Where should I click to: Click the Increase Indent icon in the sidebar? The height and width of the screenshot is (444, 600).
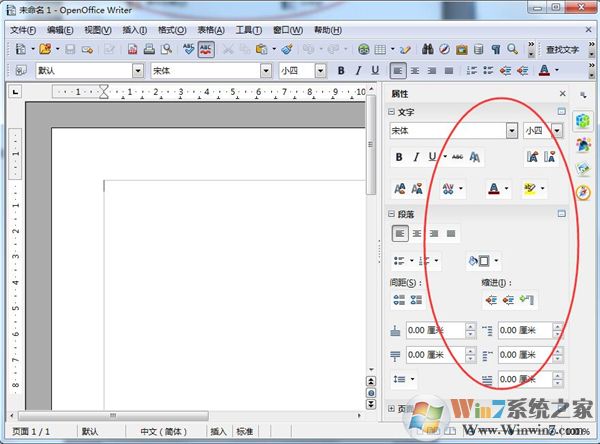(491, 299)
